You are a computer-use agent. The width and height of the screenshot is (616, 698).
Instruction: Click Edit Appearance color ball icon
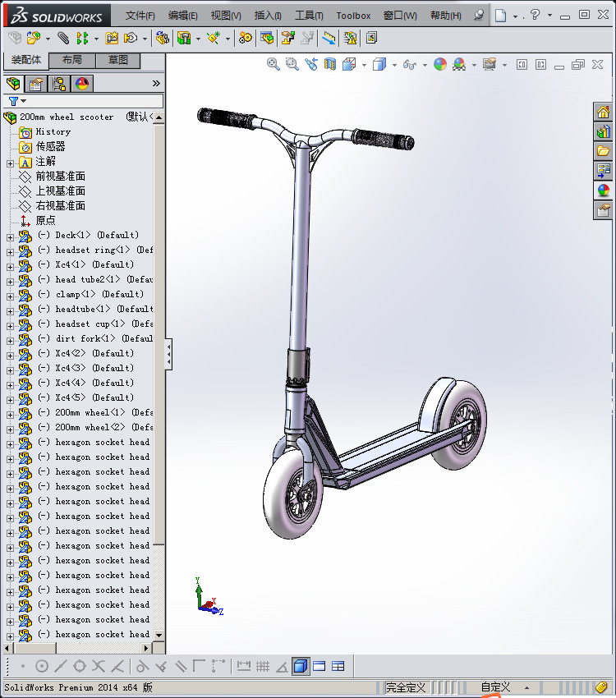coord(440,65)
